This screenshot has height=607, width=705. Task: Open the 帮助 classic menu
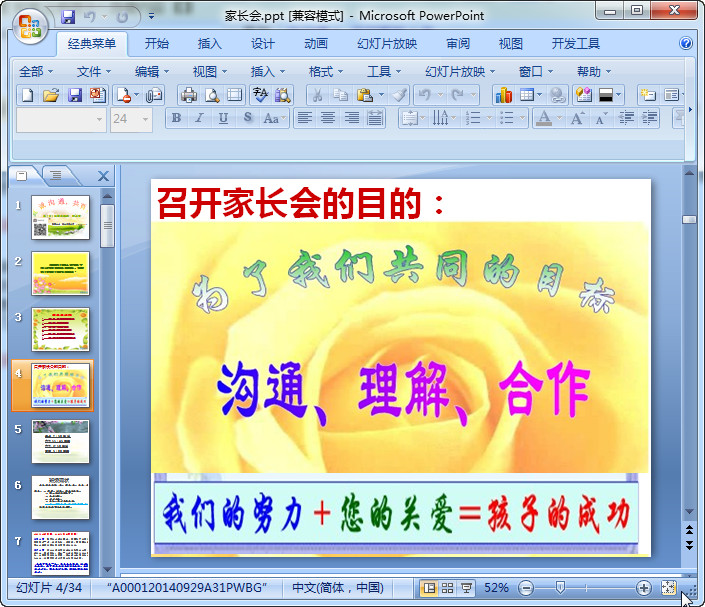point(593,71)
